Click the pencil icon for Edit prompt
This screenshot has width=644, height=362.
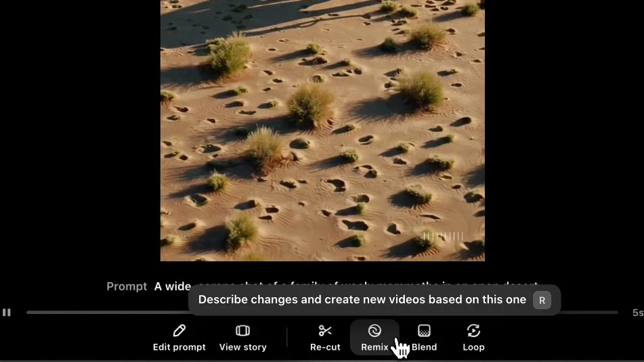pos(179,330)
